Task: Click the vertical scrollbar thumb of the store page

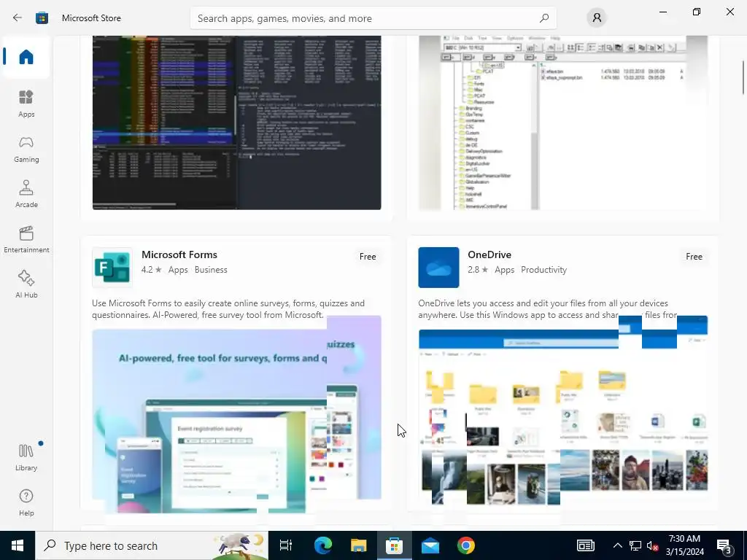Action: tap(743, 77)
